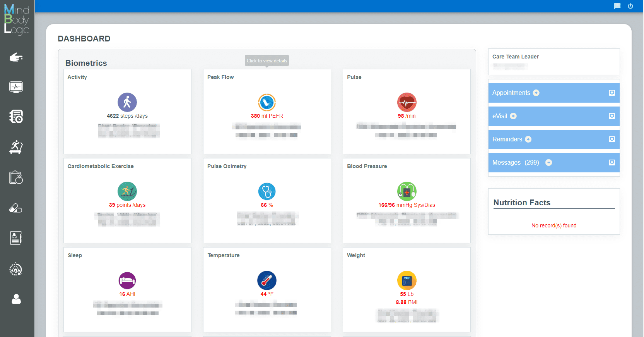Click the Pulse Oximetry stethoscope icon
The image size is (644, 337).
tap(267, 191)
